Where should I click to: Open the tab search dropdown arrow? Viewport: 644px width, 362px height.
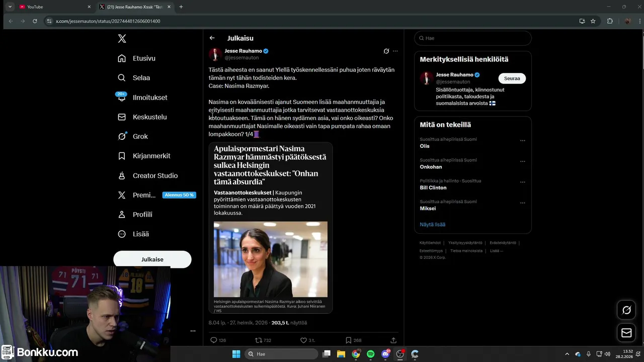coord(10,7)
